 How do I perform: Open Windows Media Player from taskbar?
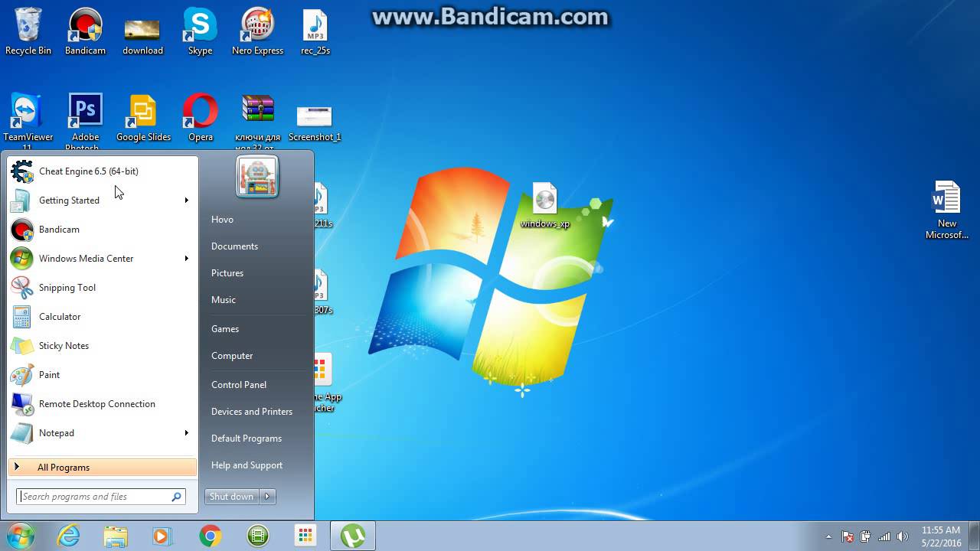tap(163, 536)
